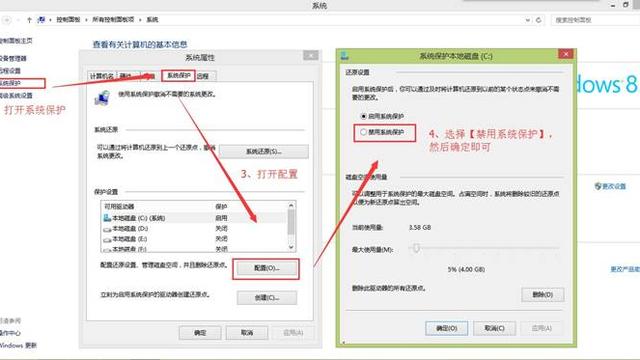Open the 设备管理器 sidebar link
The image size is (640, 360).
tap(13, 58)
